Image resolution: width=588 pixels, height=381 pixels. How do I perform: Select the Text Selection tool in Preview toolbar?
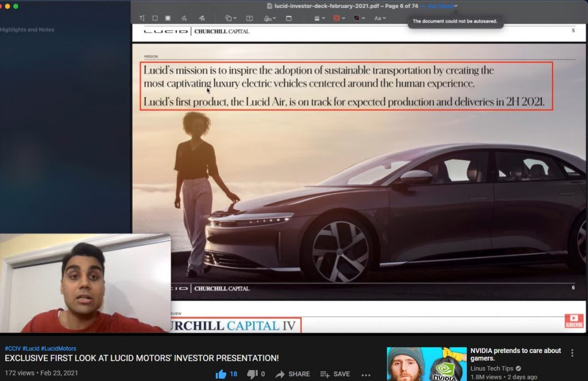[142, 18]
